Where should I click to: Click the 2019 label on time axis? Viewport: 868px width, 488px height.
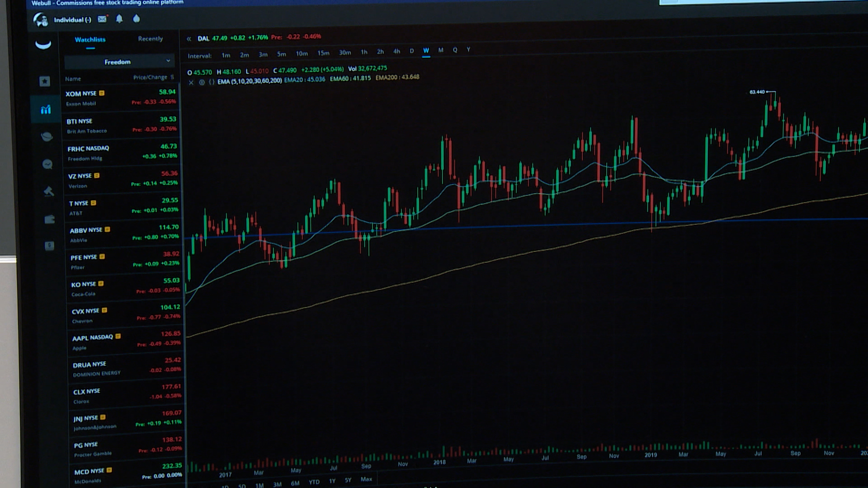pos(651,455)
